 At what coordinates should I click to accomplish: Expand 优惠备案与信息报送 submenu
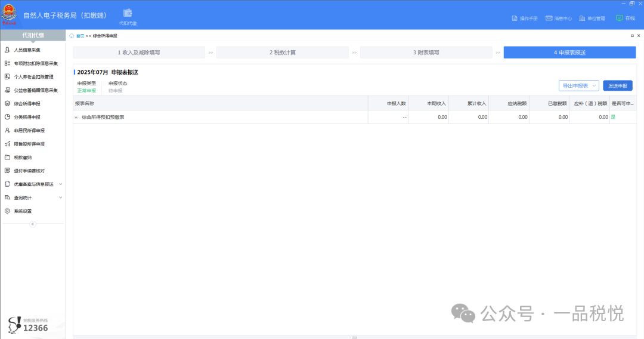(x=60, y=184)
